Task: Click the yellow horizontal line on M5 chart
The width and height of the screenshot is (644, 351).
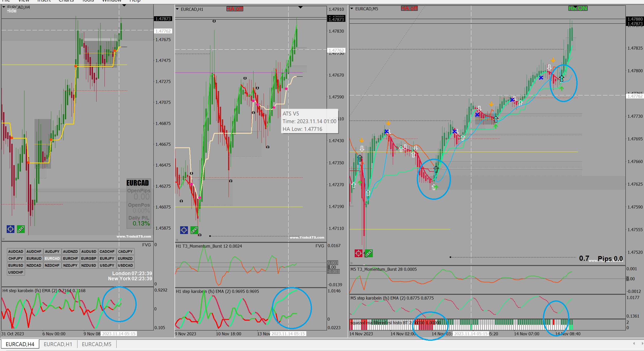Action: [x=515, y=152]
